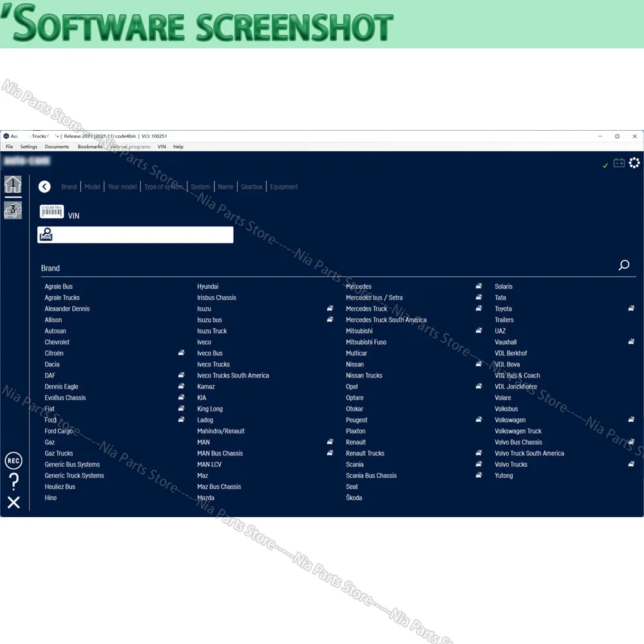Click the green connection check mark
This screenshot has width=644, height=644.
click(x=605, y=166)
